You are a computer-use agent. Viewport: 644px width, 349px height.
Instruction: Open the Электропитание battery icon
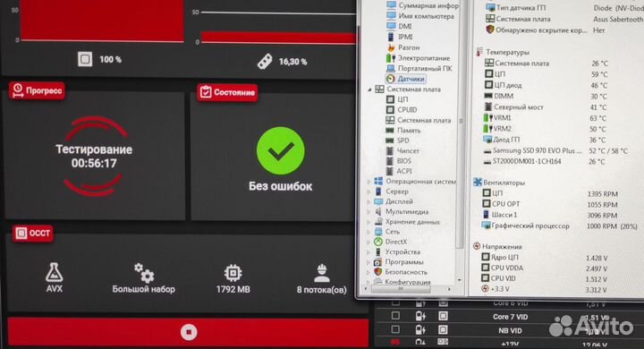click(x=391, y=58)
